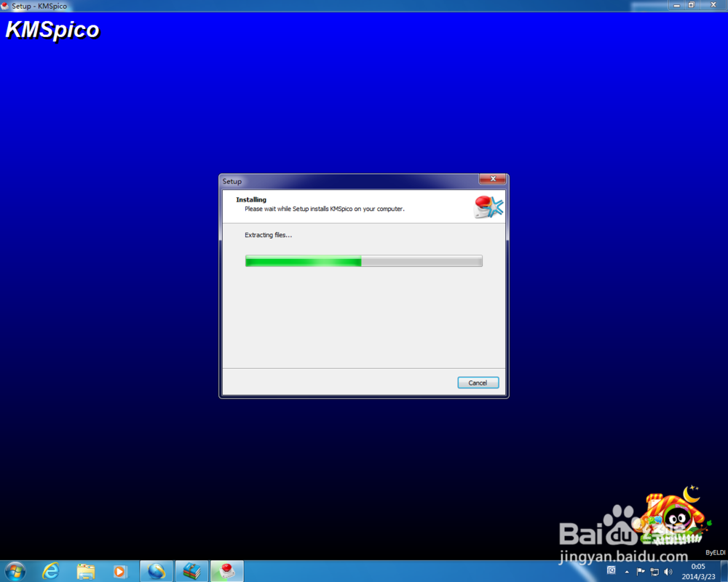
Task: Open Windows Explorer from the taskbar
Action: point(85,572)
